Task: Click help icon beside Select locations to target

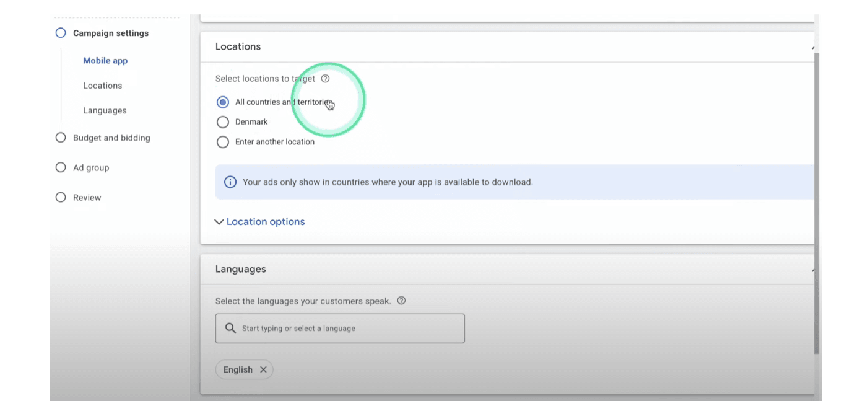Action: point(325,79)
